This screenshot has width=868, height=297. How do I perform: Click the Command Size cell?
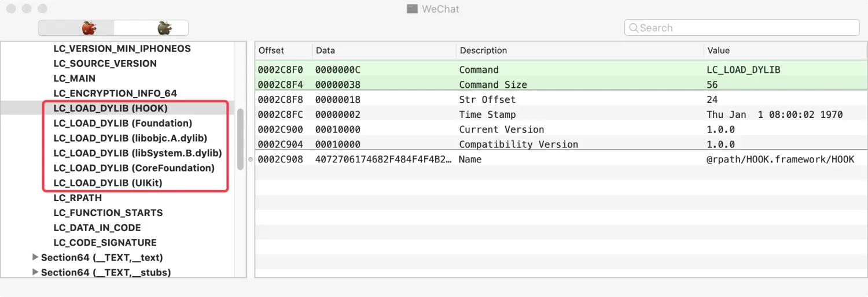493,85
